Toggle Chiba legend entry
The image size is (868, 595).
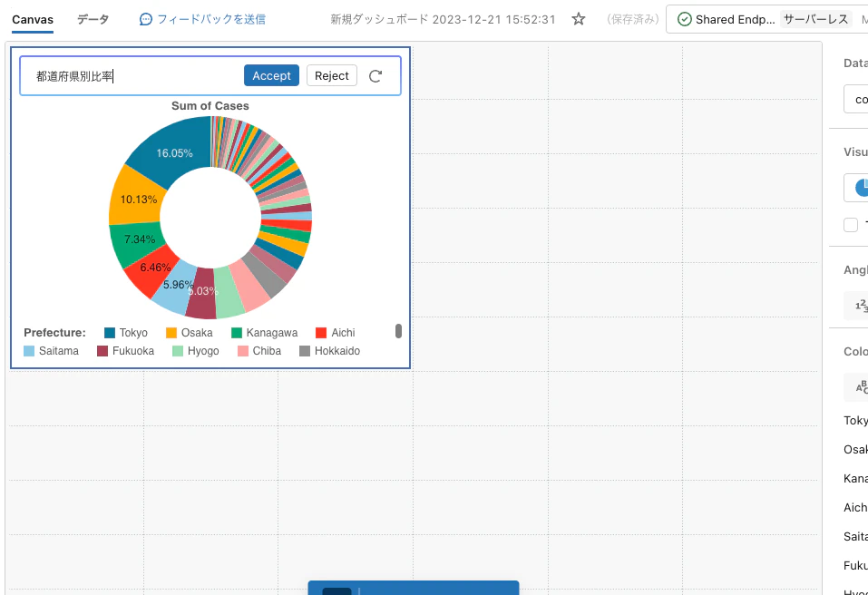click(x=259, y=351)
